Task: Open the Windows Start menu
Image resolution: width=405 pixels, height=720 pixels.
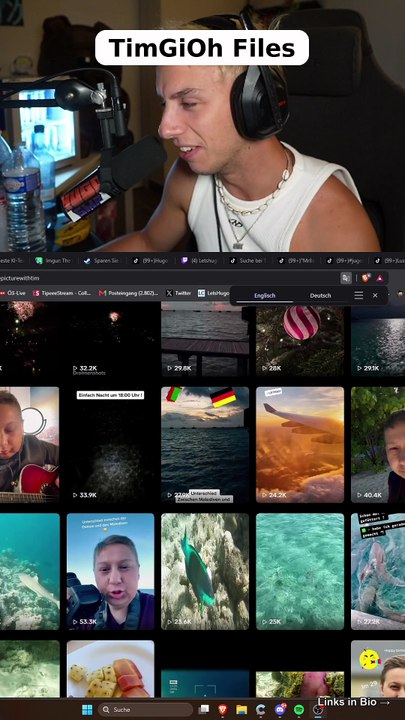Action: click(87, 709)
